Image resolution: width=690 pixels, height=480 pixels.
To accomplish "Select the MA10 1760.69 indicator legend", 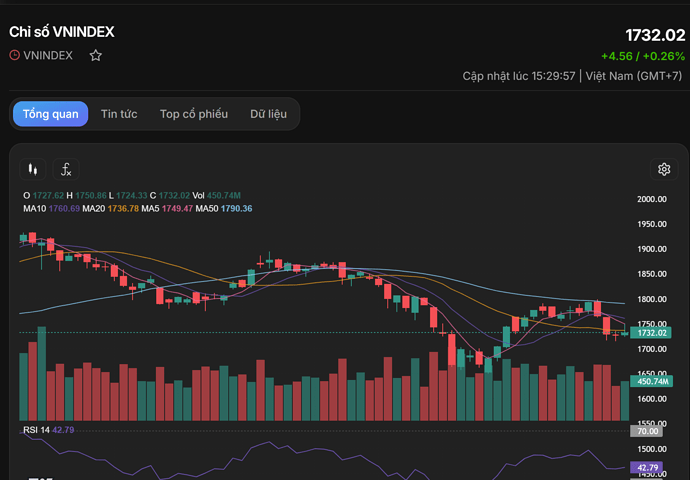I will coord(51,209).
